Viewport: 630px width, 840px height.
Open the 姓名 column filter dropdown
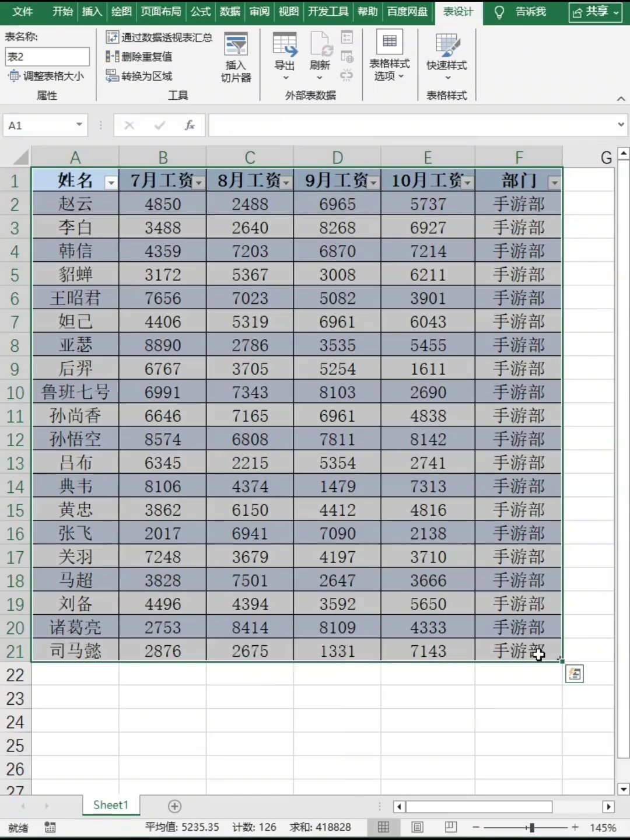111,183
